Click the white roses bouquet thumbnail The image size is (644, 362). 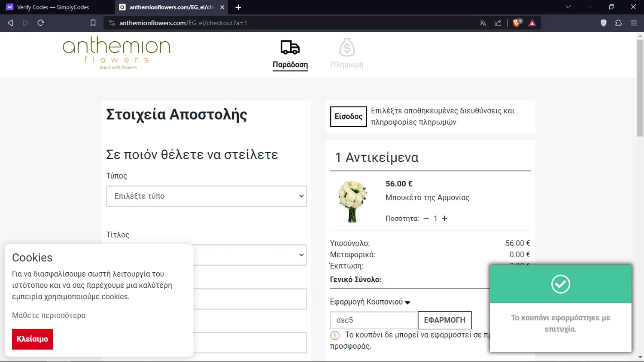click(x=352, y=201)
